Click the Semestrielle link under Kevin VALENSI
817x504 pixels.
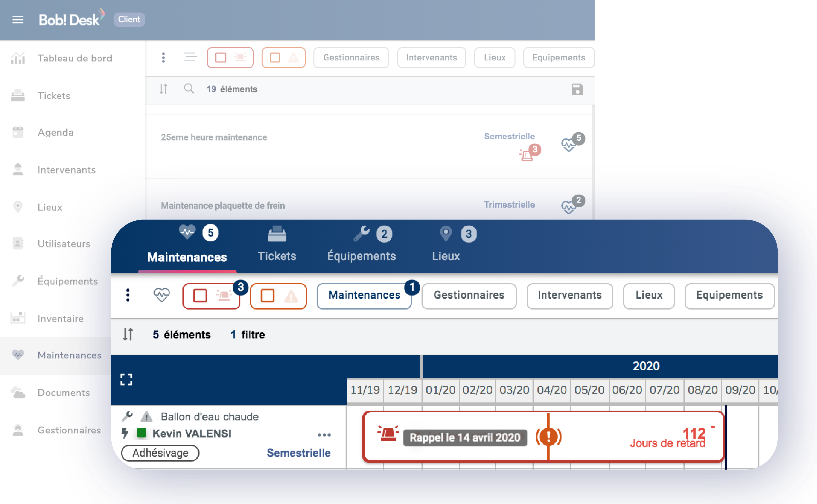[x=298, y=453]
